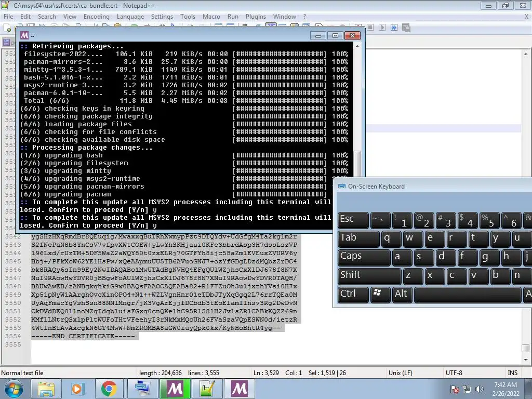The height and width of the screenshot is (399, 532).
Task: Open Windows Media Player from taskbar
Action: pyautogui.click(x=77, y=389)
